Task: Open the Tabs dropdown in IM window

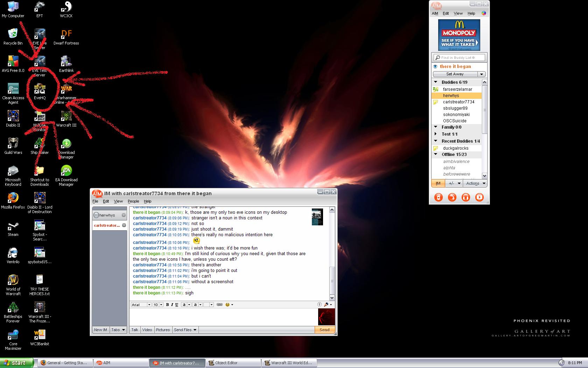Action: tap(118, 330)
